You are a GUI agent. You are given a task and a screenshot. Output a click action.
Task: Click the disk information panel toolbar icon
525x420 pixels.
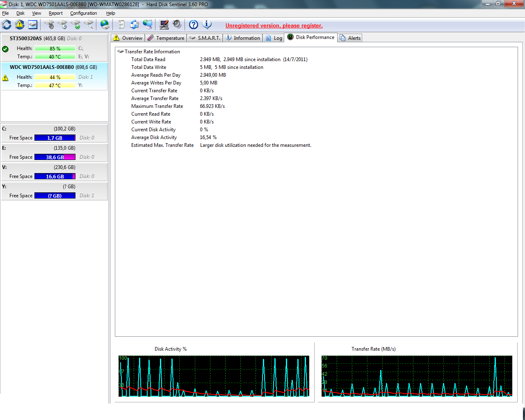click(33, 25)
